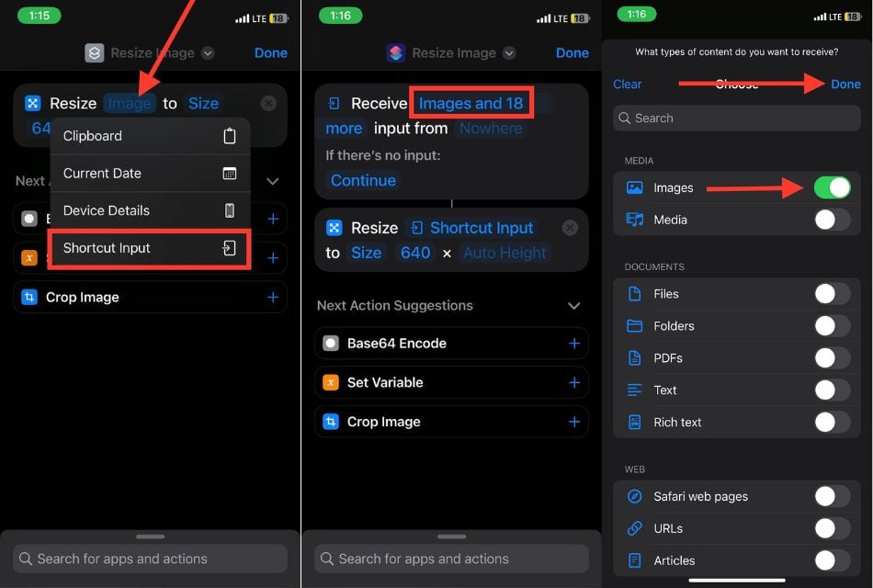Tap Nowhere input source token

491,129
